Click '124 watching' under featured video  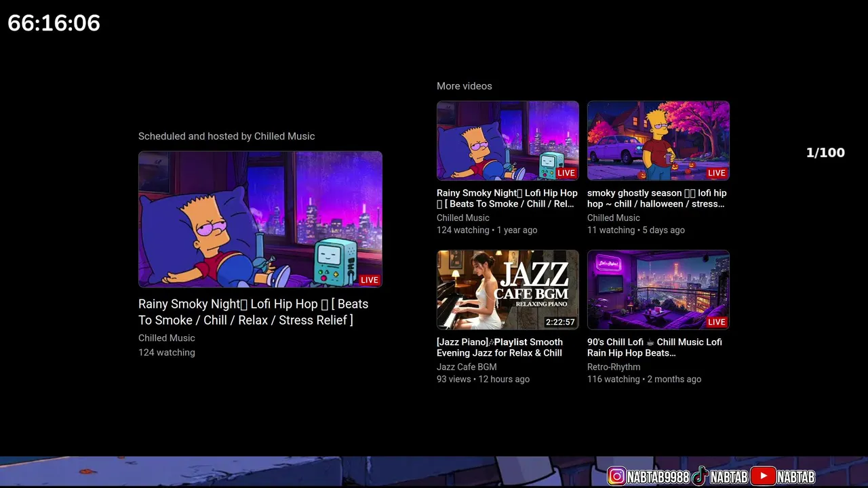167,352
